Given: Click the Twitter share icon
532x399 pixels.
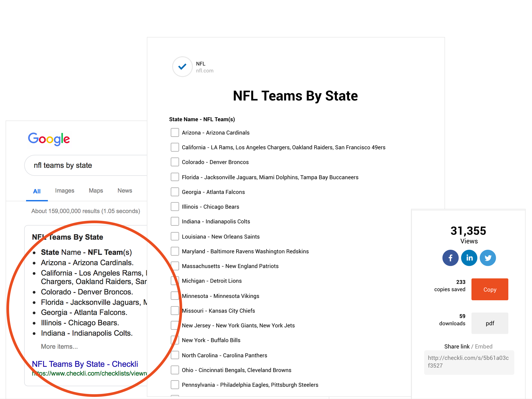Looking at the screenshot, I should pos(488,258).
